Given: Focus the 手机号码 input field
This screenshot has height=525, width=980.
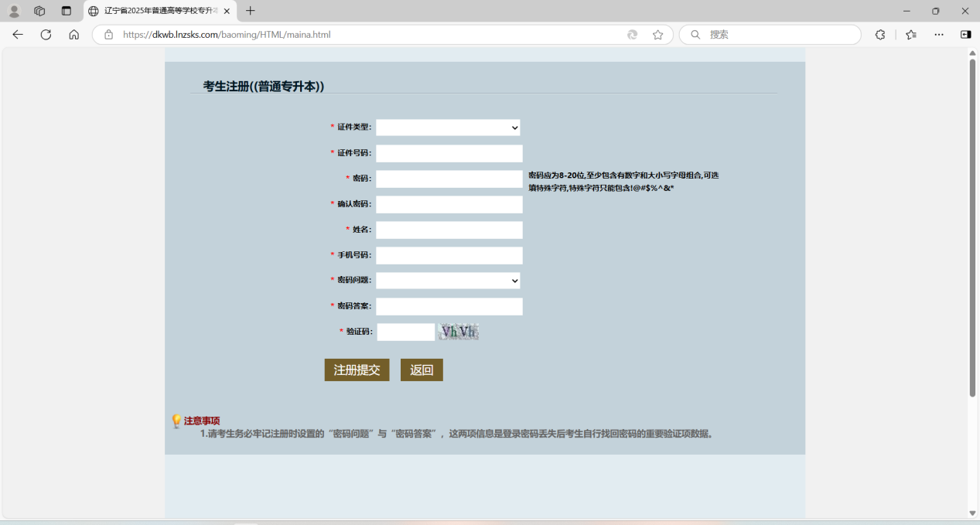Looking at the screenshot, I should (x=449, y=255).
